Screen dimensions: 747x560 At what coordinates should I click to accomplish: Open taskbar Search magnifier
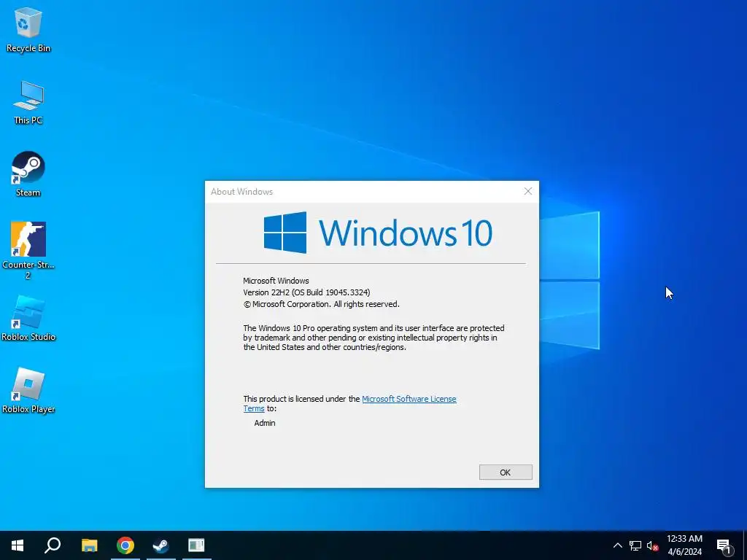pyautogui.click(x=53, y=545)
